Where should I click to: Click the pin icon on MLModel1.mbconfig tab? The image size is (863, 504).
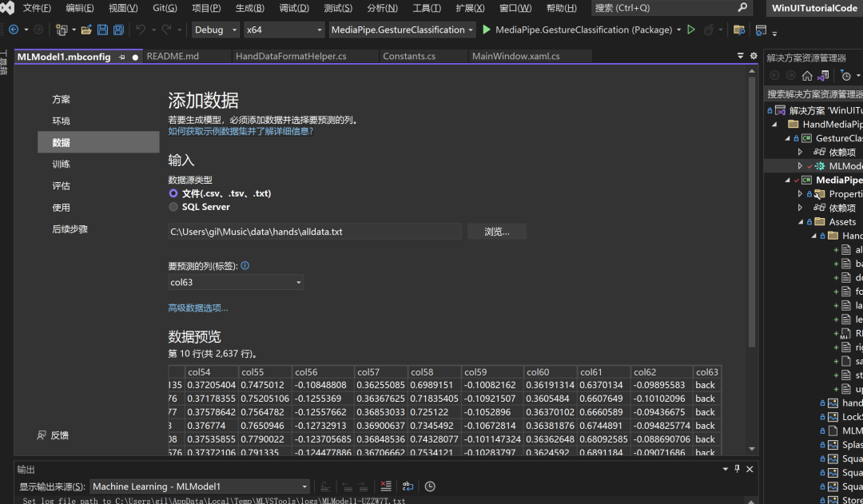[121, 57]
